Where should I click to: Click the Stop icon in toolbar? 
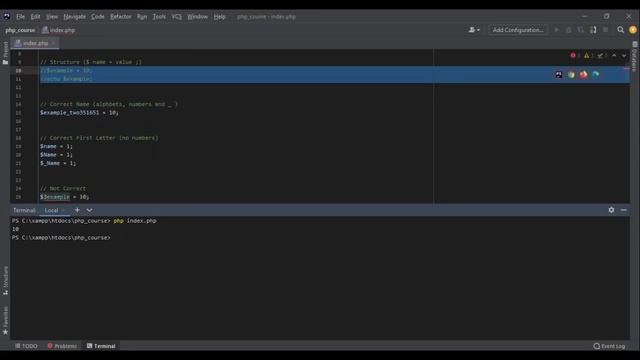point(605,30)
